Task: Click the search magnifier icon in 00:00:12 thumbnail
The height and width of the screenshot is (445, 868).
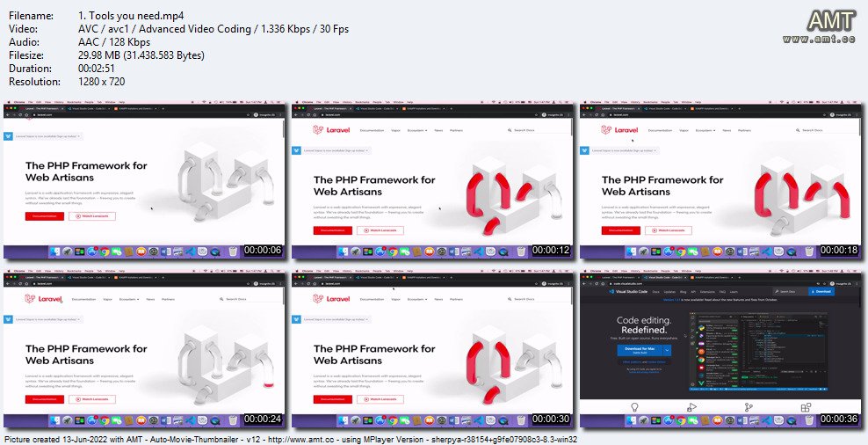Action: (x=510, y=130)
